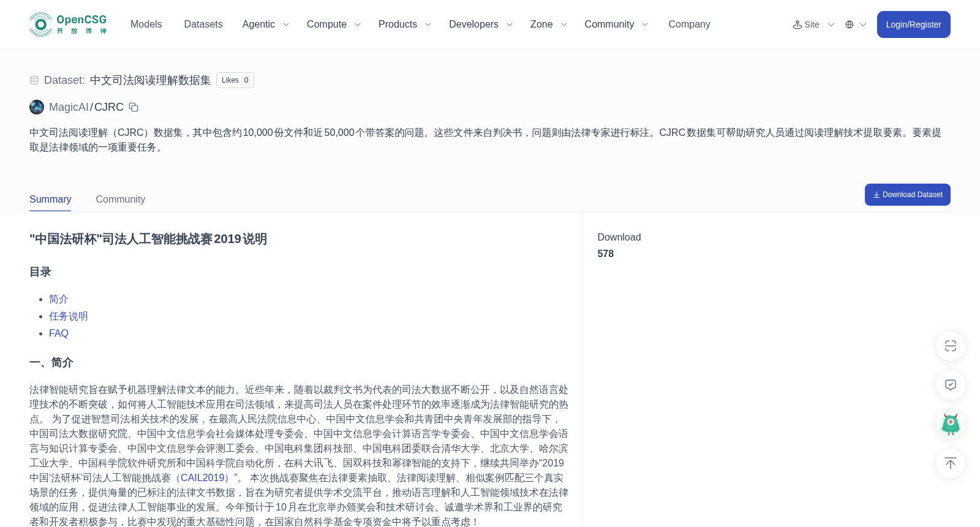Open the feedback message floating button
This screenshot has width=980, height=527.
click(x=951, y=385)
